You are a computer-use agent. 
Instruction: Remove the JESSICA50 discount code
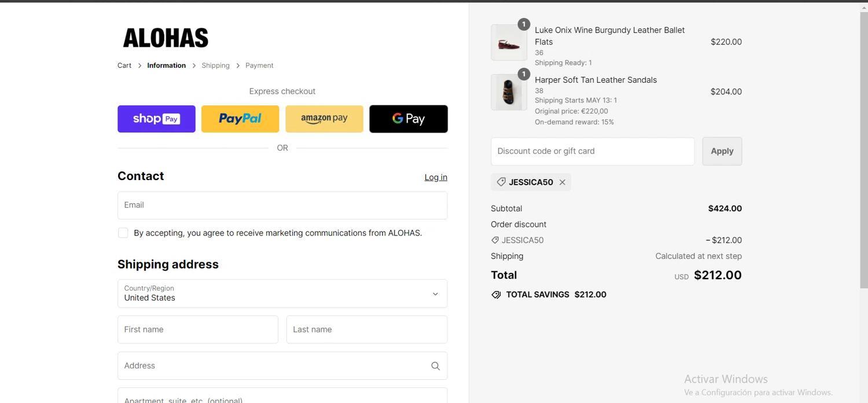point(562,182)
